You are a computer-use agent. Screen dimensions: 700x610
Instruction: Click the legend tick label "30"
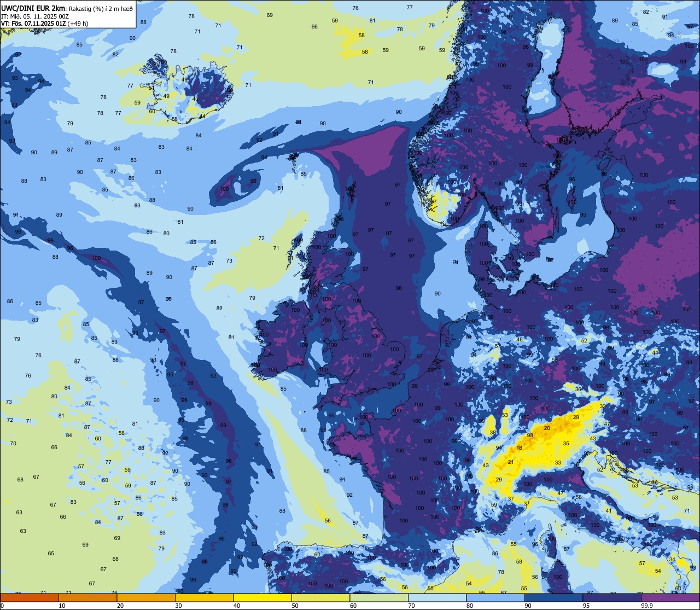(178, 606)
